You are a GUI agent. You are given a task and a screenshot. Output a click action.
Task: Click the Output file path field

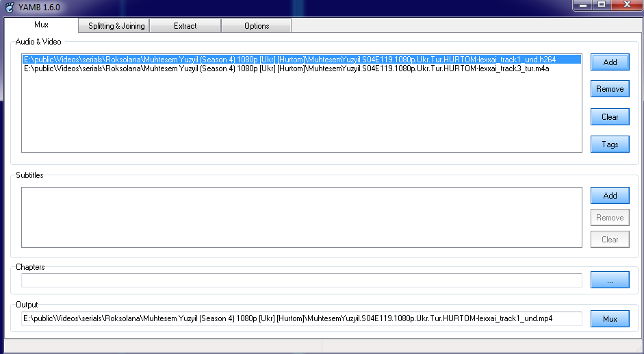tap(301, 318)
